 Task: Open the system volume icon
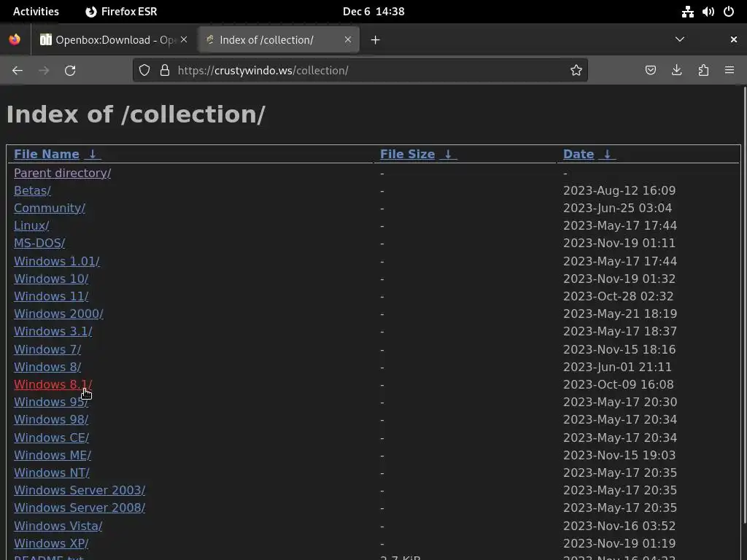[x=708, y=12]
